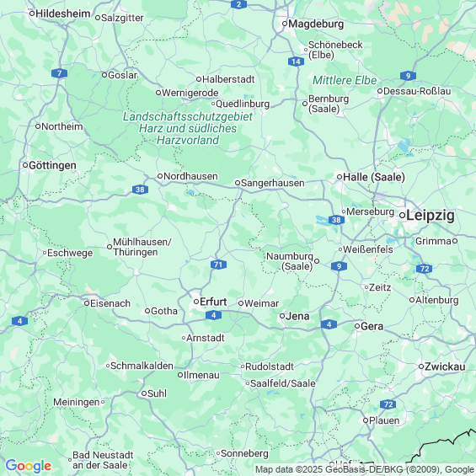The height and width of the screenshot is (476, 476).
Task: Click the Google logo
Action: point(29,466)
